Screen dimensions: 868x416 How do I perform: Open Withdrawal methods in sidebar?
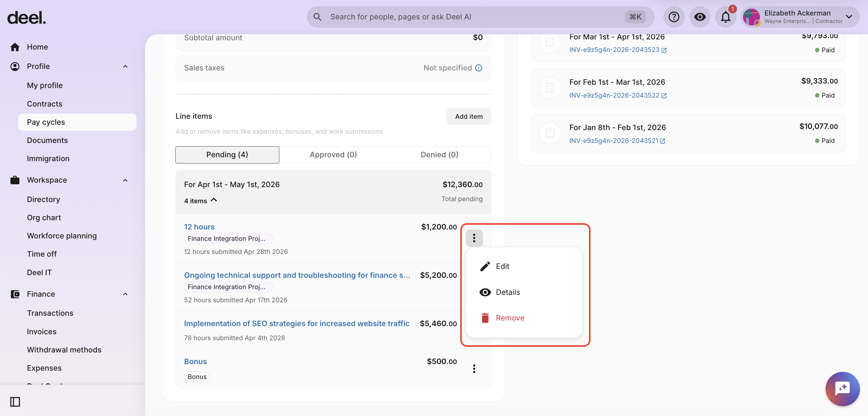[x=64, y=350]
